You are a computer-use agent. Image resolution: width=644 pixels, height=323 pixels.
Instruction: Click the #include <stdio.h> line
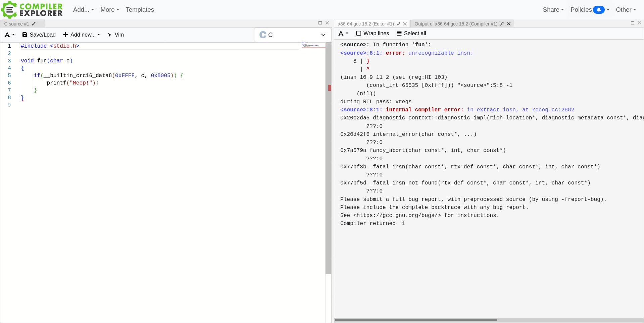click(x=50, y=46)
